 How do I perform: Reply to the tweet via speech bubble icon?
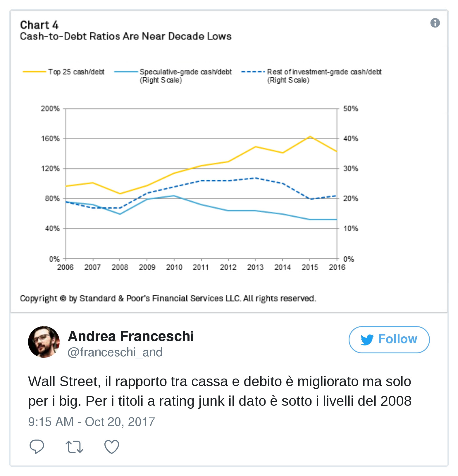click(37, 447)
